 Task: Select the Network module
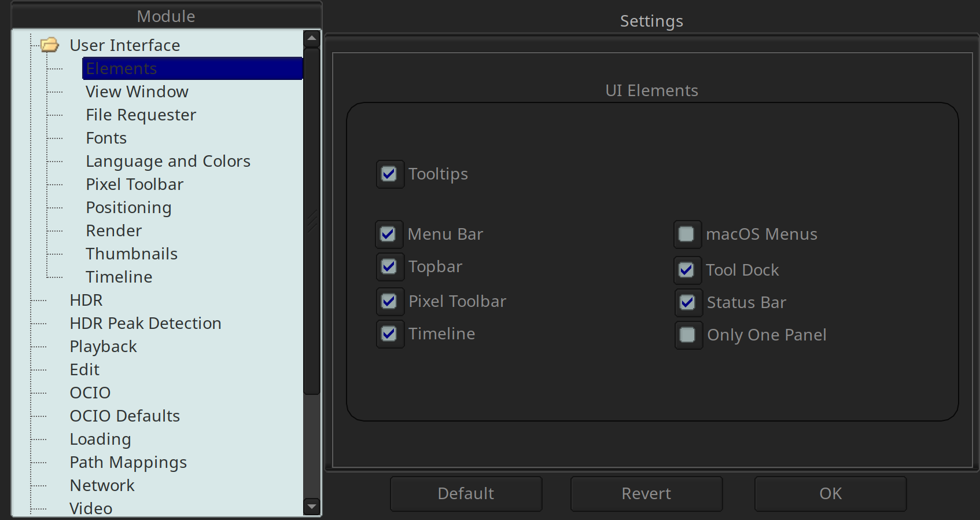click(x=102, y=485)
